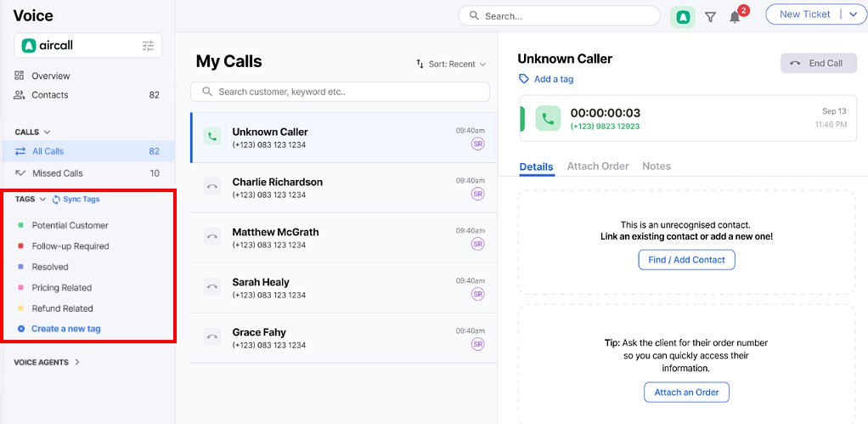Click the green number (+123) 9823 12923
Screen dimensions: 868x424
pos(605,127)
